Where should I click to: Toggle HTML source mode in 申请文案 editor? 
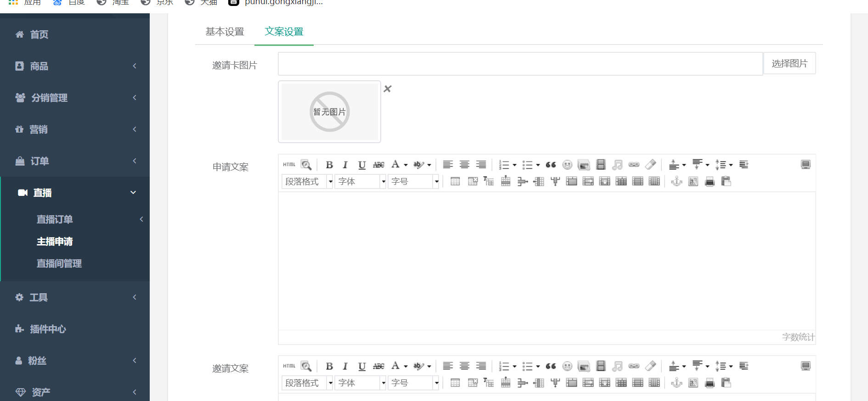(289, 165)
